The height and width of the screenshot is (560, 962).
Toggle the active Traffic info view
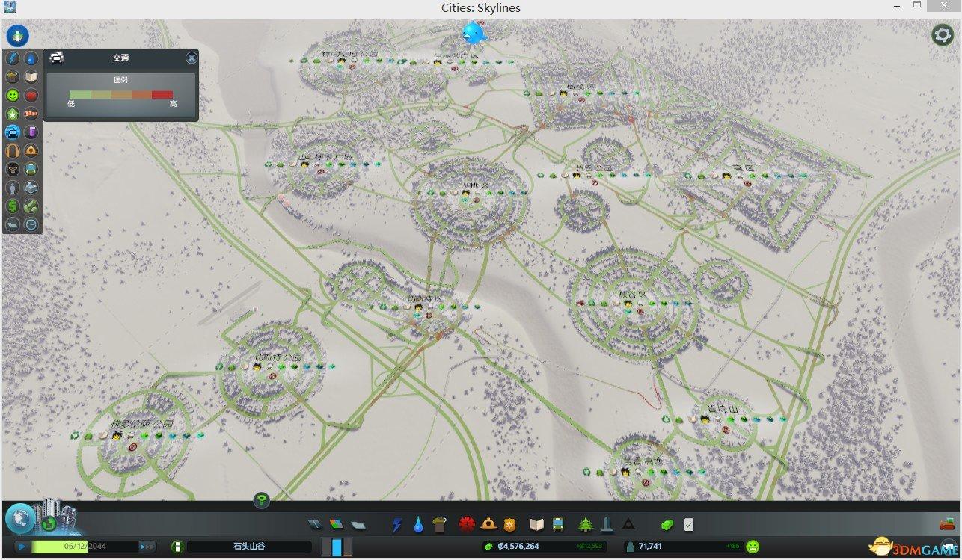[13, 132]
